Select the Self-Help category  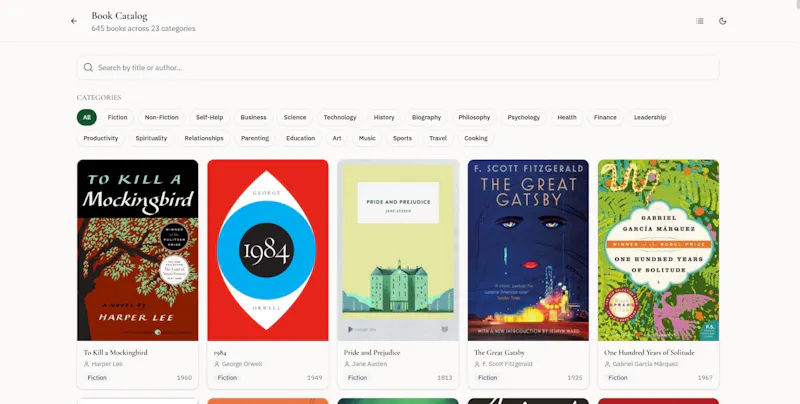pyautogui.click(x=209, y=117)
